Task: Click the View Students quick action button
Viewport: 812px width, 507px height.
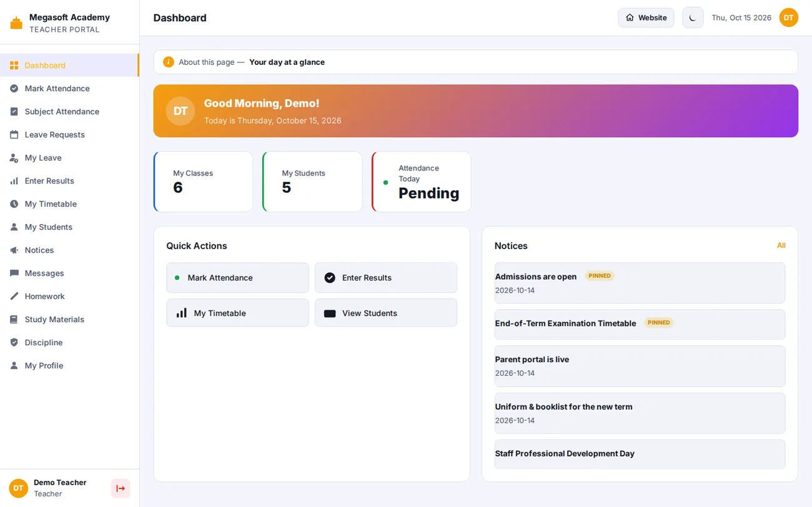Action: (x=386, y=313)
